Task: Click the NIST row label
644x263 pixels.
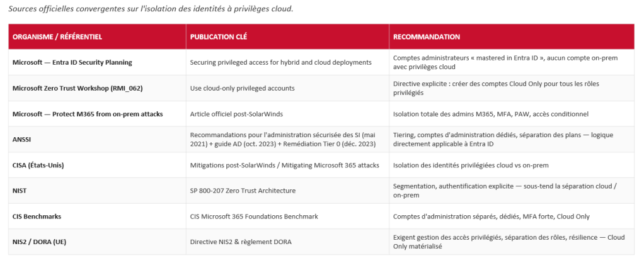Action: click(x=20, y=191)
